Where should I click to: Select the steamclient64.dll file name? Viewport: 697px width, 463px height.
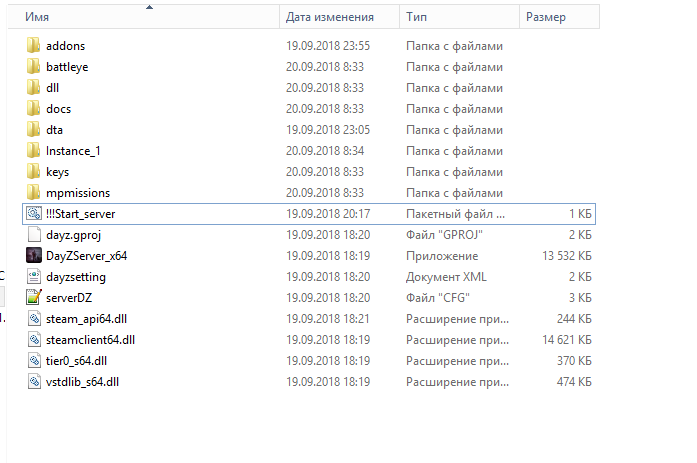coord(90,340)
